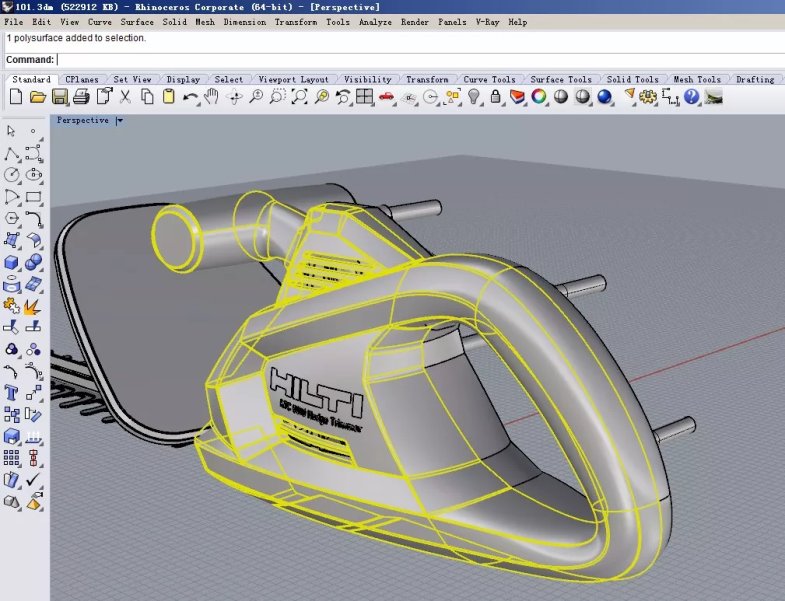Select the Rectangle tool

[x=34, y=197]
